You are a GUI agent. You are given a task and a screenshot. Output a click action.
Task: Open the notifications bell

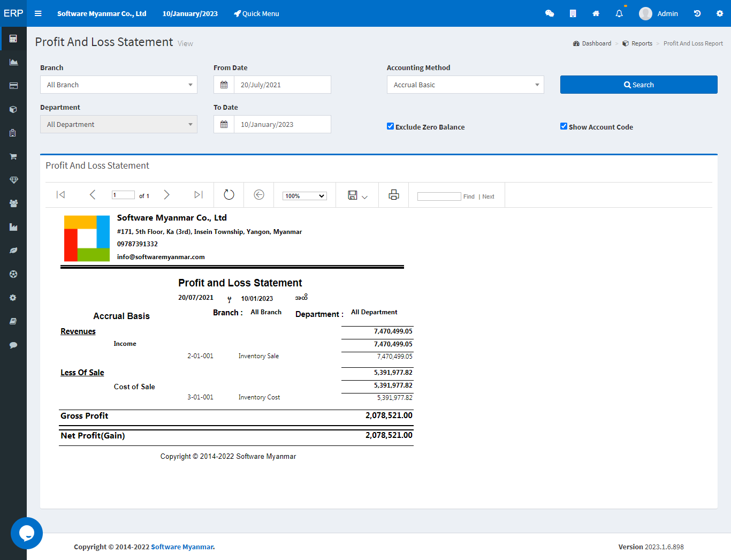point(619,13)
